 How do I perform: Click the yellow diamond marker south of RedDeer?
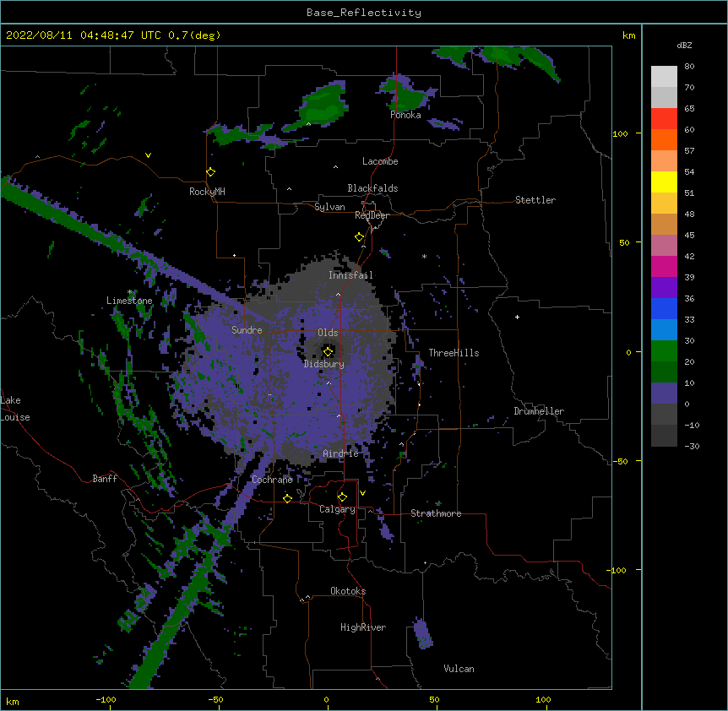tap(360, 237)
